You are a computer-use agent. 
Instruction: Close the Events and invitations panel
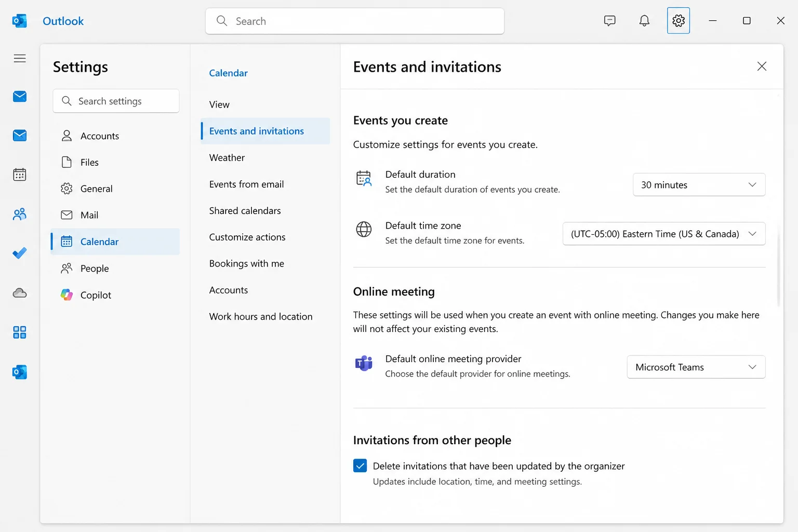click(762, 66)
